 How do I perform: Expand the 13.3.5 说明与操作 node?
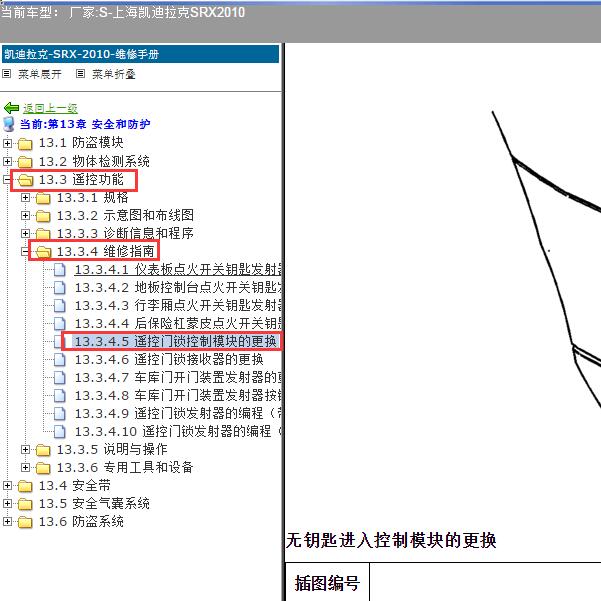[x=25, y=450]
